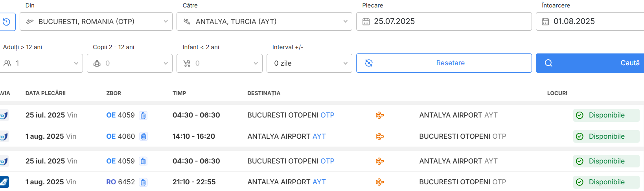Screen dimensions: 644x191
Task: Click the RO 6452 flight number link
Action: tap(120, 182)
